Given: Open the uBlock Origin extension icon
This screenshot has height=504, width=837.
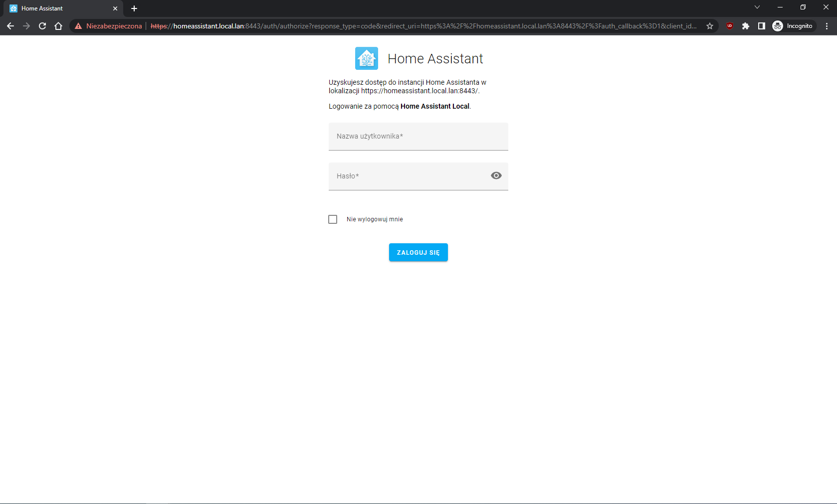Looking at the screenshot, I should point(730,26).
